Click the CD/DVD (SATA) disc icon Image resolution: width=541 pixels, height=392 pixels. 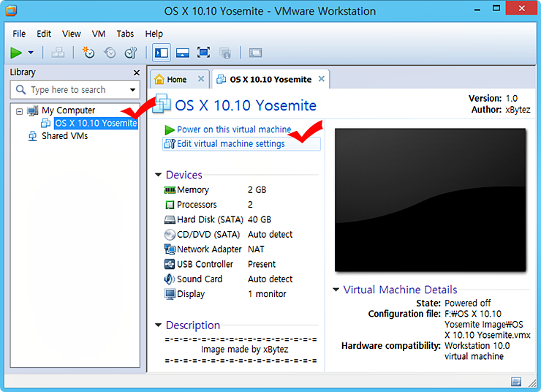(x=170, y=235)
